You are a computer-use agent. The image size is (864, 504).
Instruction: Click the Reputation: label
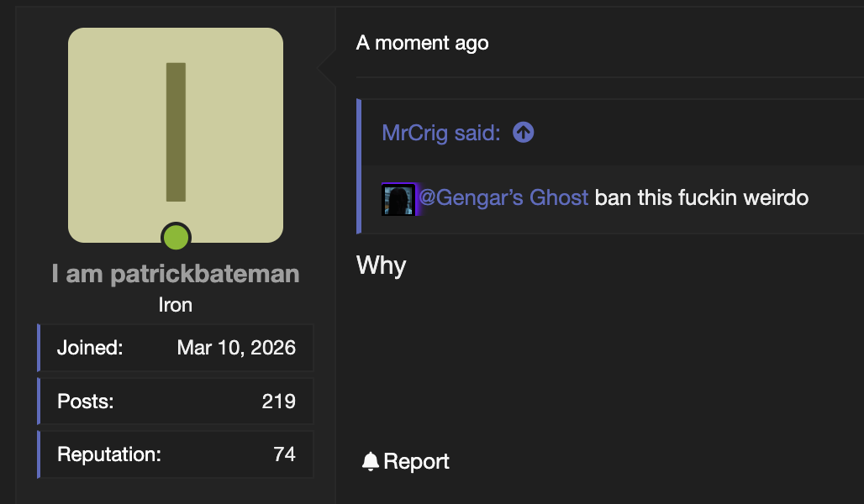pos(109,454)
